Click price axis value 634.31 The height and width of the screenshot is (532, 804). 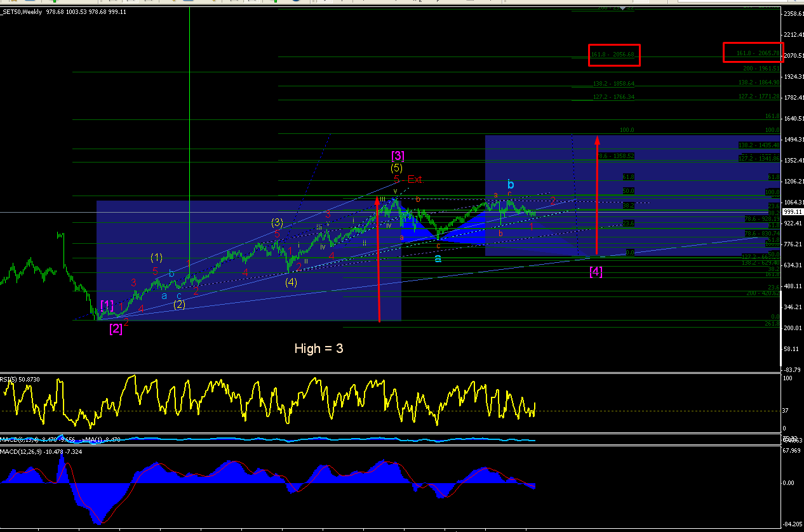click(x=792, y=265)
